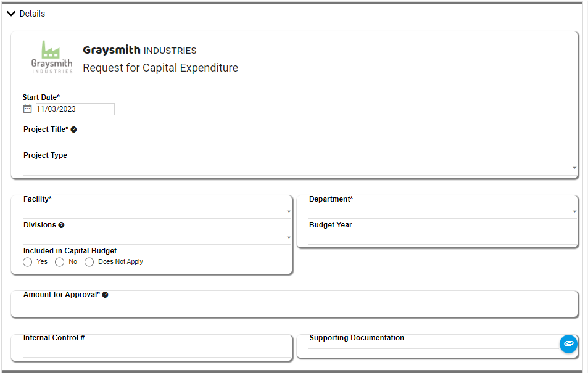Select No for Included in Capital Budget

click(x=60, y=262)
